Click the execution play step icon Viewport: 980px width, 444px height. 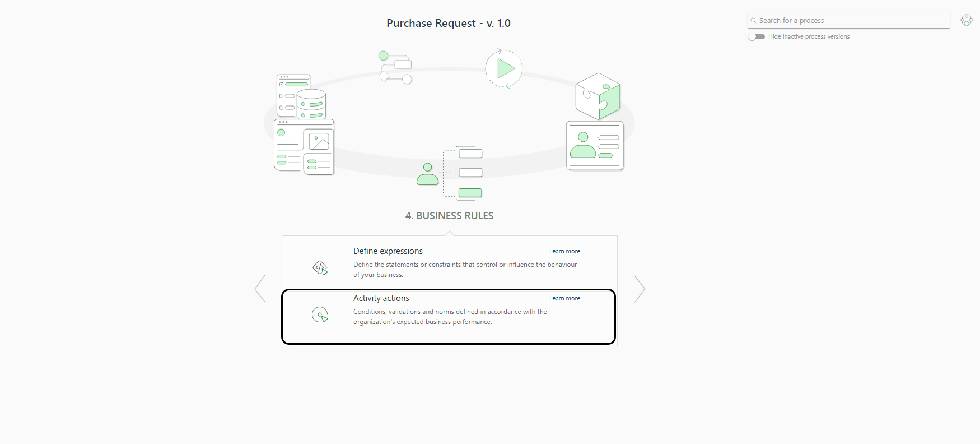[x=504, y=68]
